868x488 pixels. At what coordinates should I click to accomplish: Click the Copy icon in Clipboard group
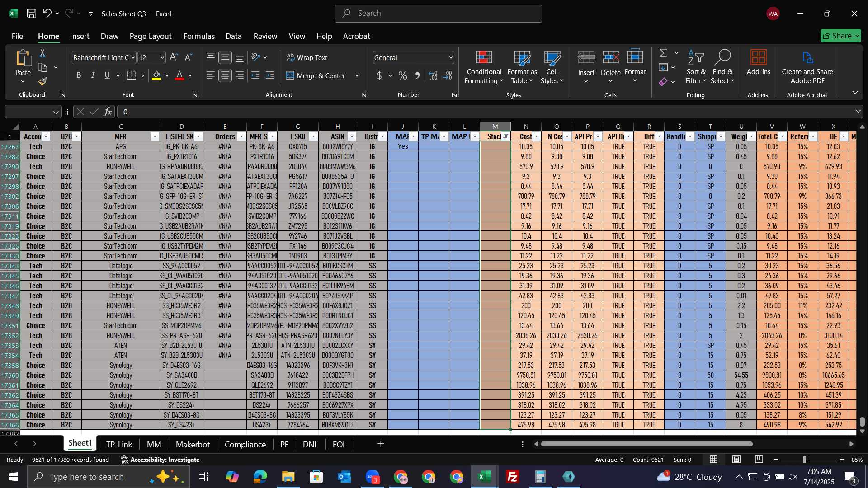(x=42, y=68)
